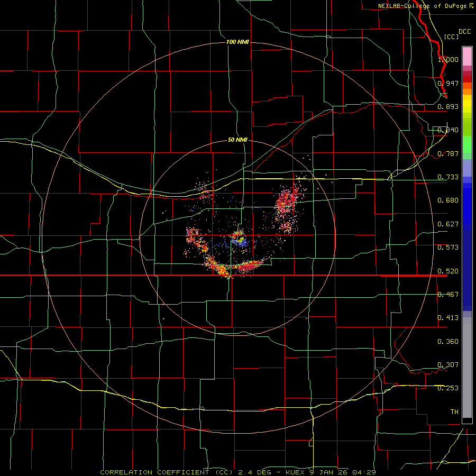Image resolution: width=476 pixels, height=476 pixels.
Task: Click the 04:29 timestamp in the caption
Action: pyautogui.click(x=364, y=472)
